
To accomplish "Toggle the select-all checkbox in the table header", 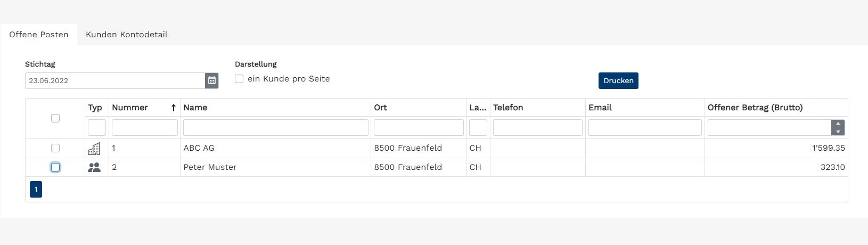I will coord(55,118).
